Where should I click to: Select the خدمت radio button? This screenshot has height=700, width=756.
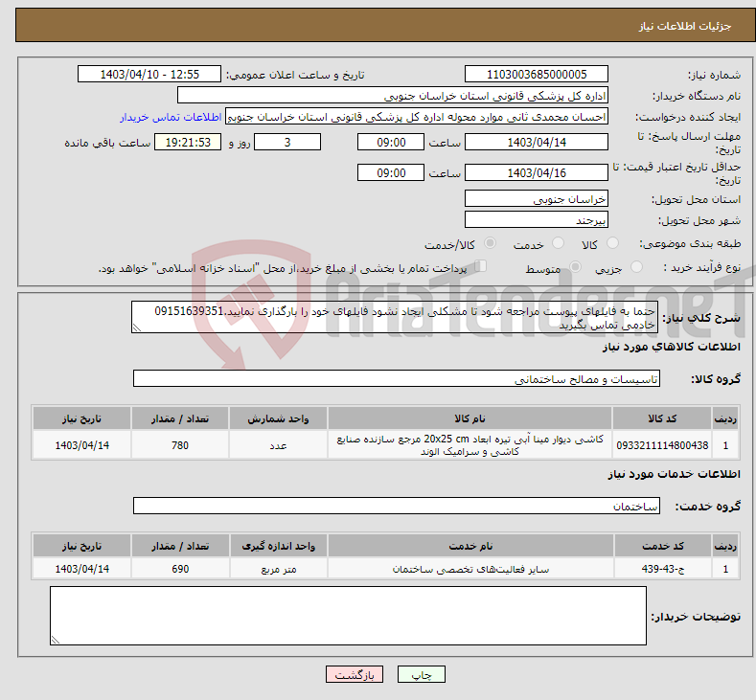click(x=558, y=243)
